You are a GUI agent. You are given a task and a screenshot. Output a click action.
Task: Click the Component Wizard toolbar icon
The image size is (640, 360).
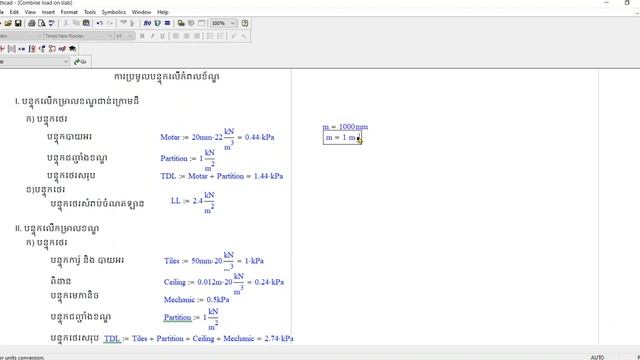(191, 23)
